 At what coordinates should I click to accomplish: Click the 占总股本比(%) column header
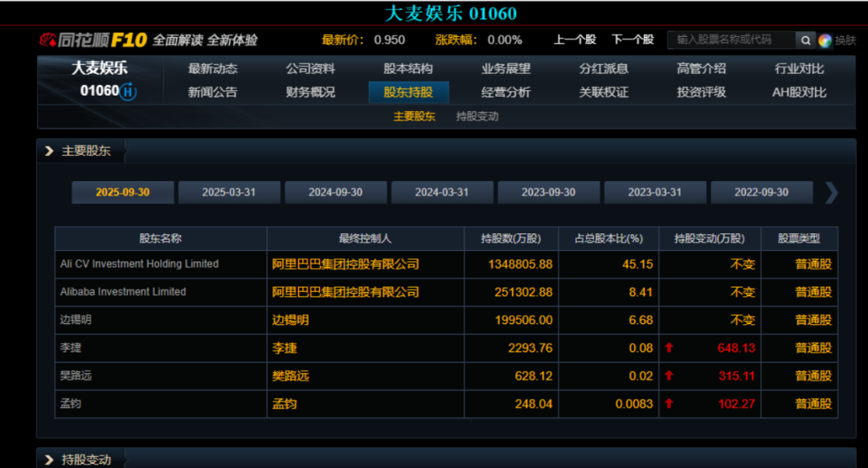tap(608, 238)
